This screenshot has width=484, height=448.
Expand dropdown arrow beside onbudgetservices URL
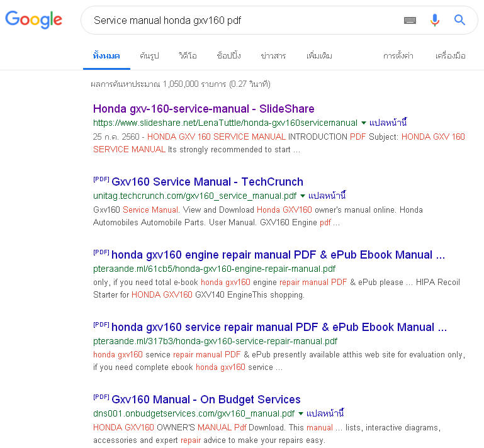300,414
